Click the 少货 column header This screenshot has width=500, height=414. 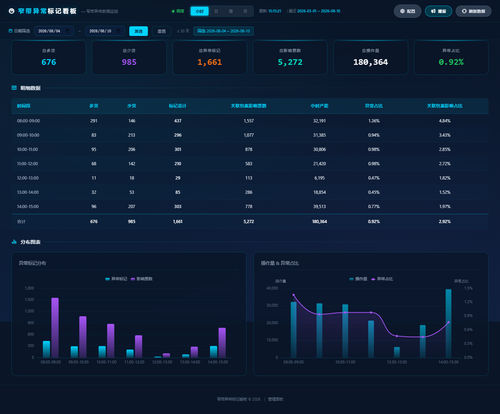[x=132, y=106]
